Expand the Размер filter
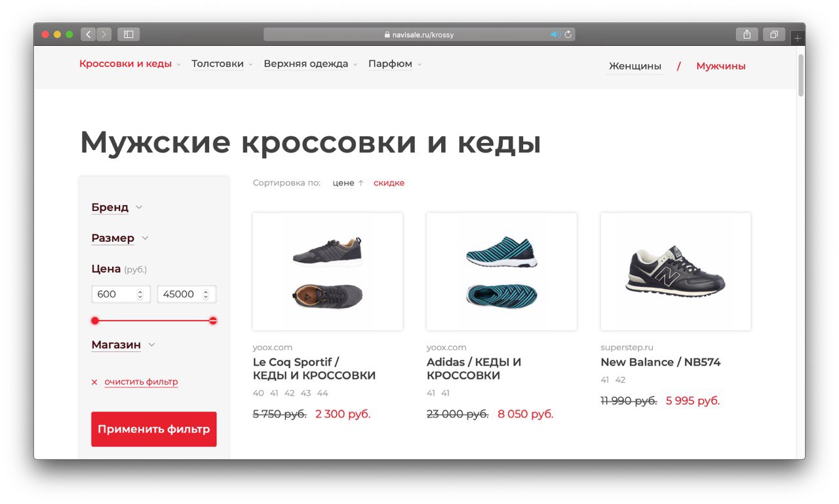839x504 pixels. pyautogui.click(x=120, y=238)
